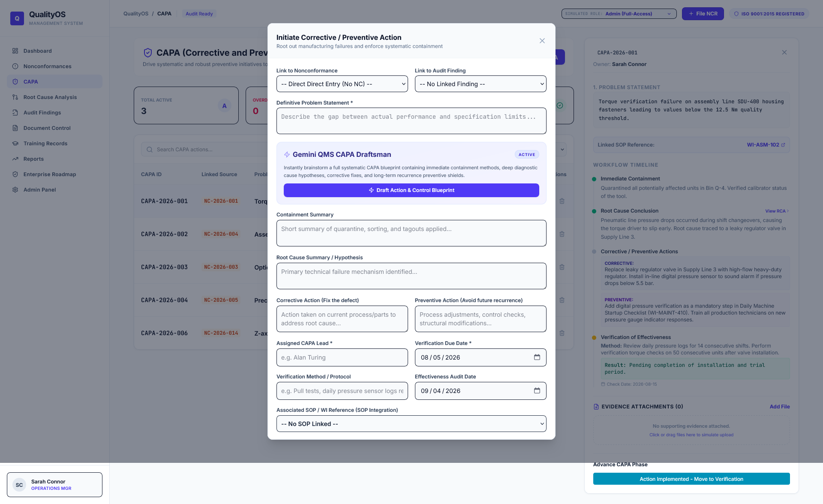This screenshot has height=504, width=823.
Task: Open the View RCA link
Action: coord(777,211)
